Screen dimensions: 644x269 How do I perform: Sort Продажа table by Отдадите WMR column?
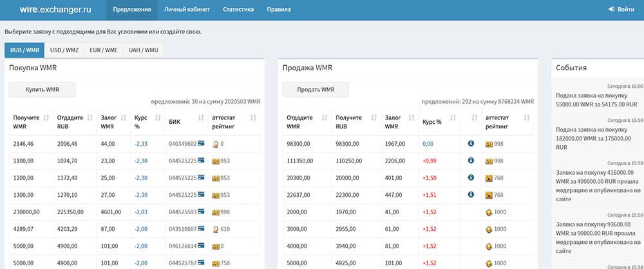(325, 117)
